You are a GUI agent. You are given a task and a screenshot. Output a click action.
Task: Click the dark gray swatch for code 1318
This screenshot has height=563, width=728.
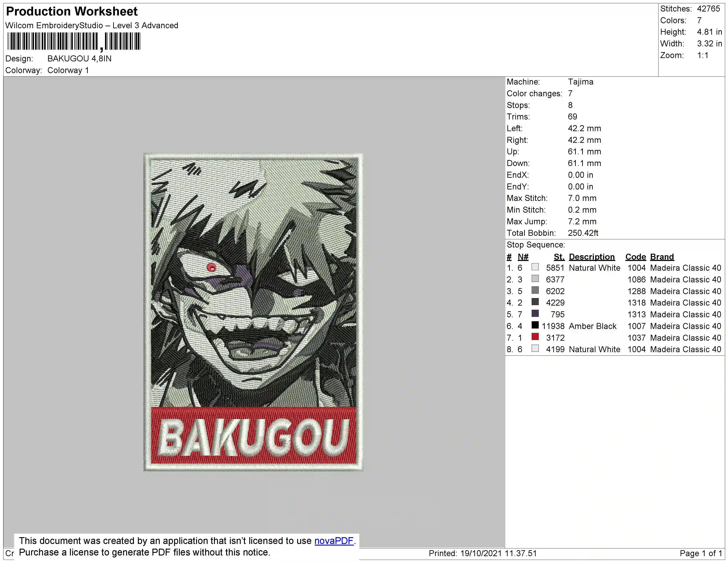535,302
